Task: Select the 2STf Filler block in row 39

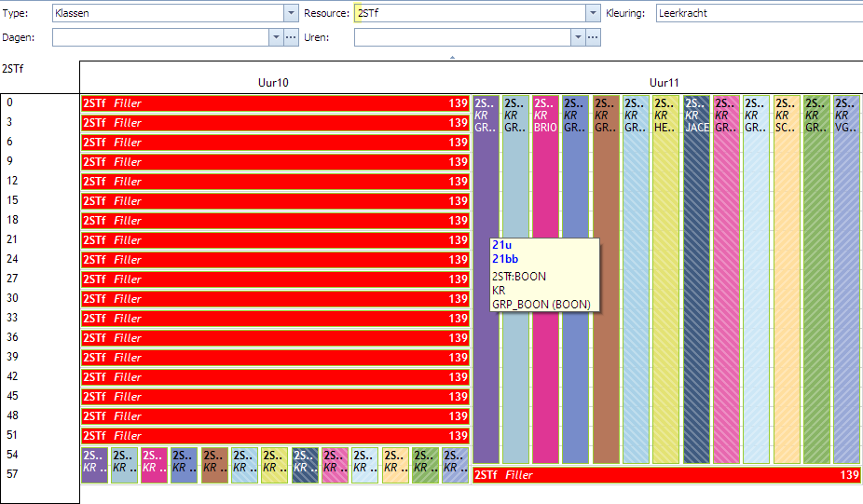Action: pyautogui.click(x=275, y=358)
